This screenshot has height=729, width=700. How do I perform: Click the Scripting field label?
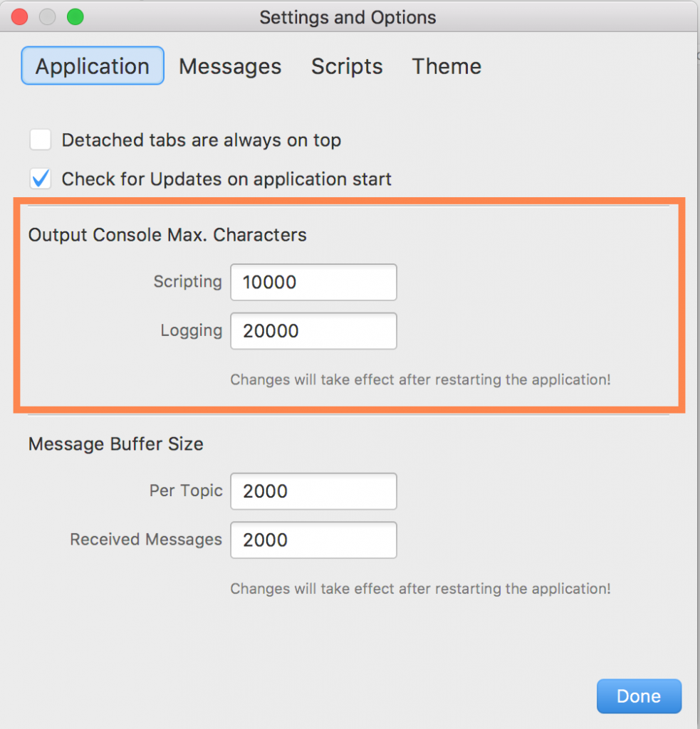click(187, 282)
